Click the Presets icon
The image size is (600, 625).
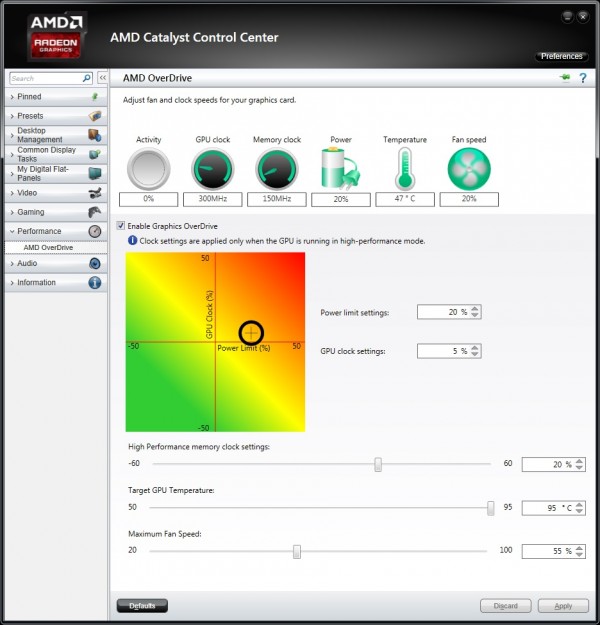click(x=95, y=116)
